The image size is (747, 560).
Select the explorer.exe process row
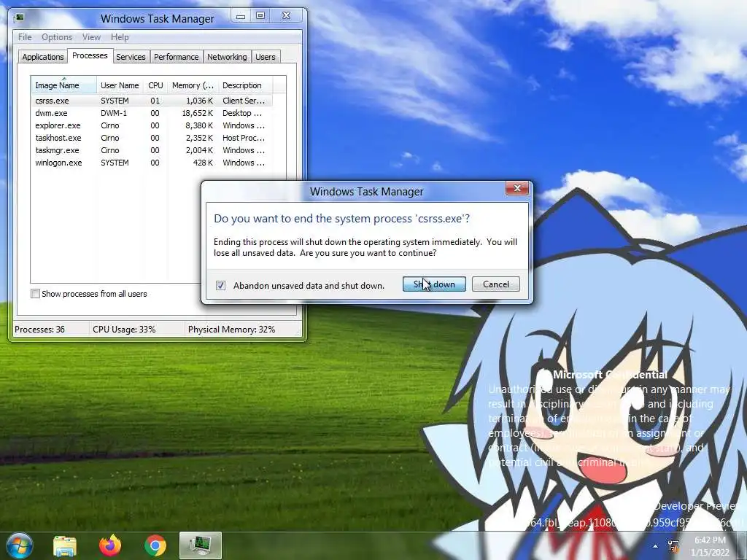point(152,125)
